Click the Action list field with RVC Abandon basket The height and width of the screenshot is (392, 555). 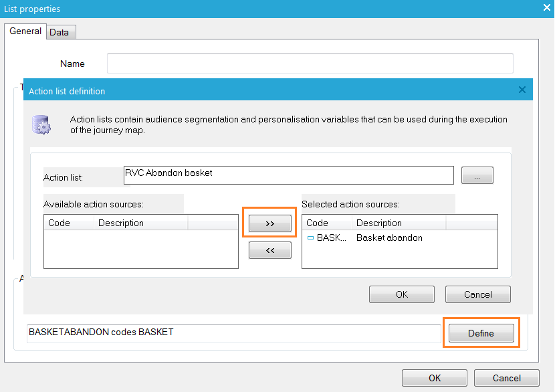288,175
